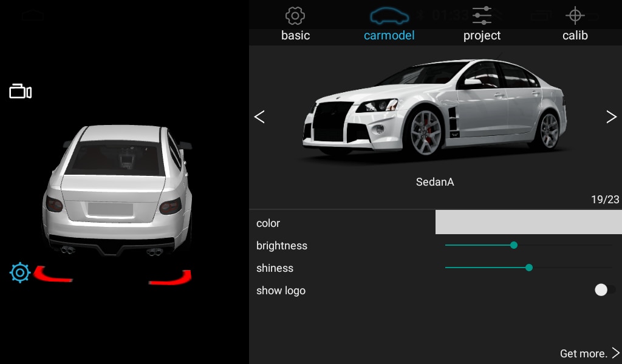
Task: Click the Get more link text
Action: pos(583,354)
